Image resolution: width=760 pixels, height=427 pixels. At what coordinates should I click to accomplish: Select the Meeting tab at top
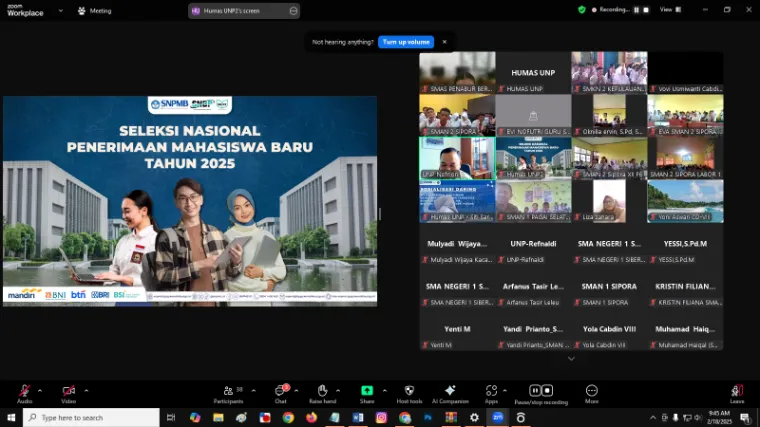click(96, 10)
